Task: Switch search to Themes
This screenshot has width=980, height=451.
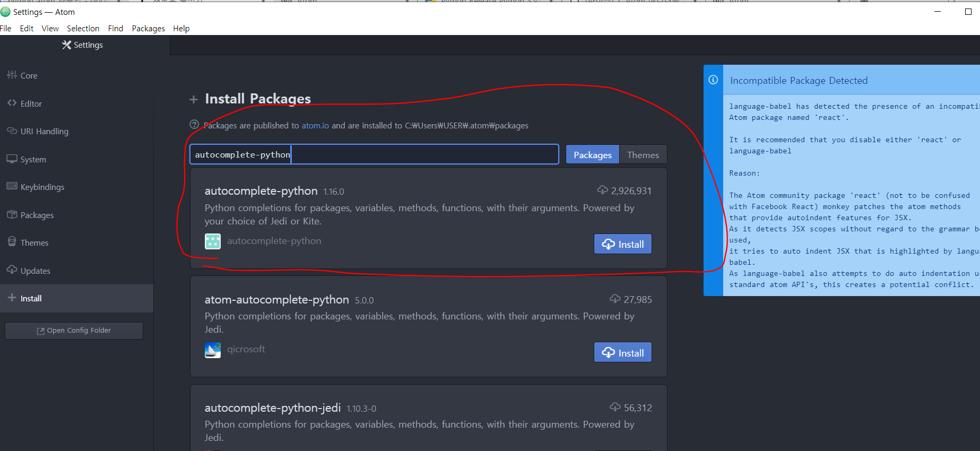Action: tap(643, 155)
